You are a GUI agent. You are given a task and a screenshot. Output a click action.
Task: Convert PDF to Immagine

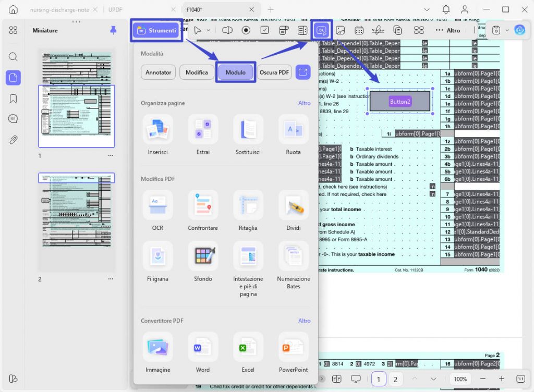(x=157, y=353)
